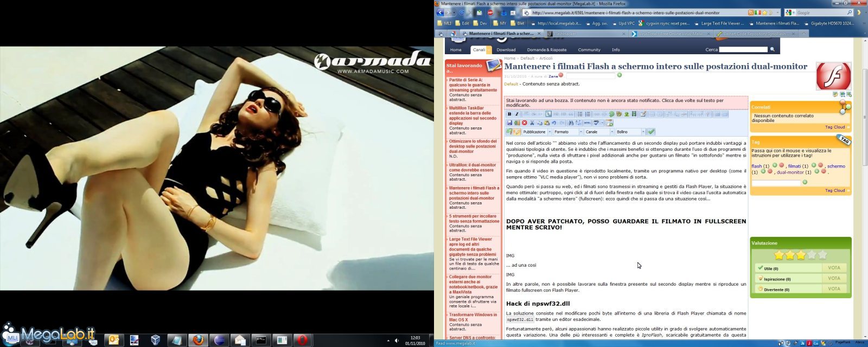Bookmark this page with the star icon
Screen dimensions: 868x347
pos(765,12)
